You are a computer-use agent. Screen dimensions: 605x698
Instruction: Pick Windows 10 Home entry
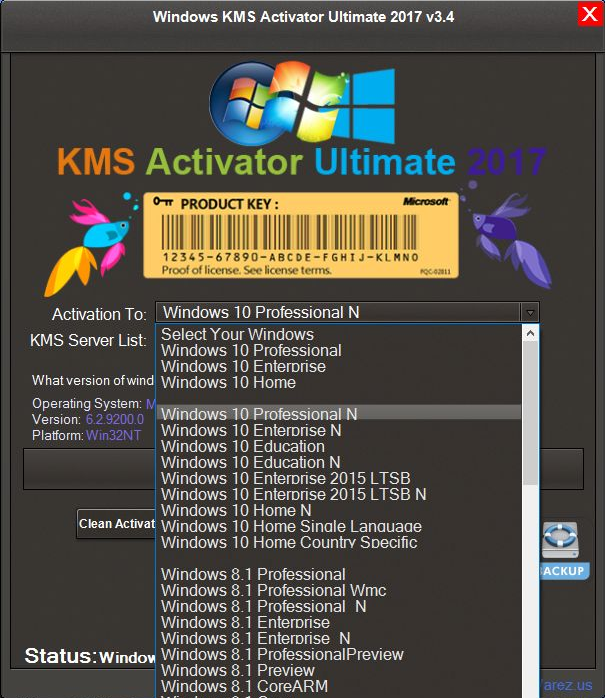tap(339, 382)
